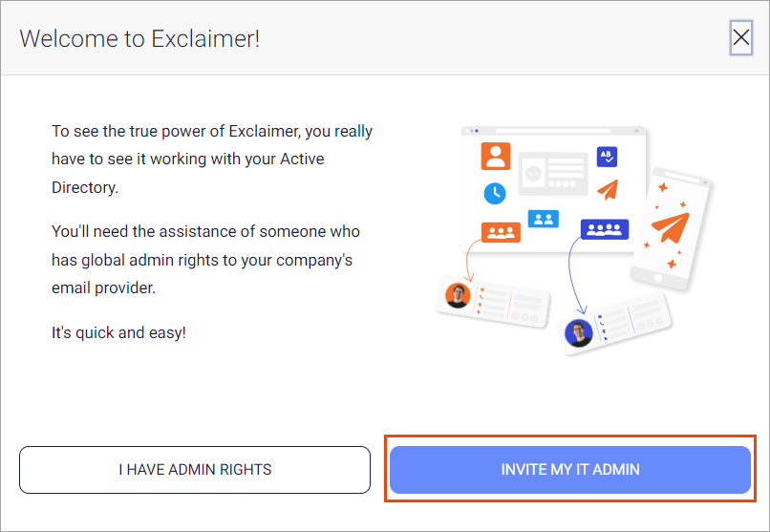Click the avatar with orange background
770x532 pixels.
pos(459,295)
